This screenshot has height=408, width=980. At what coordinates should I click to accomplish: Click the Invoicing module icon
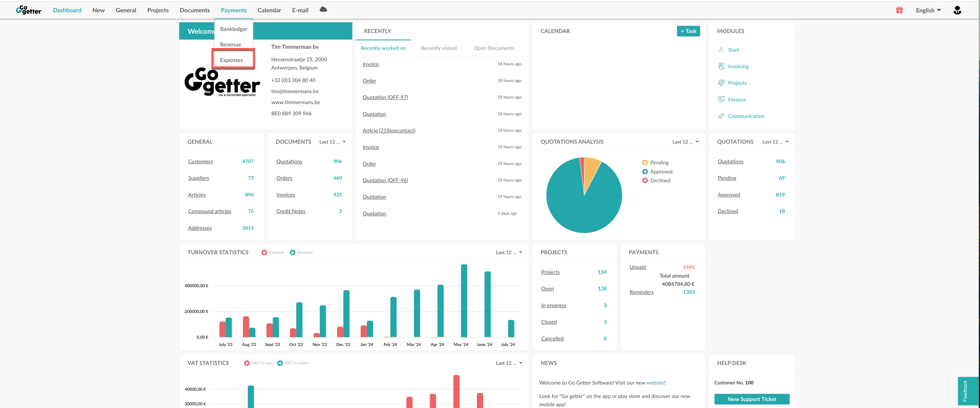[721, 66]
